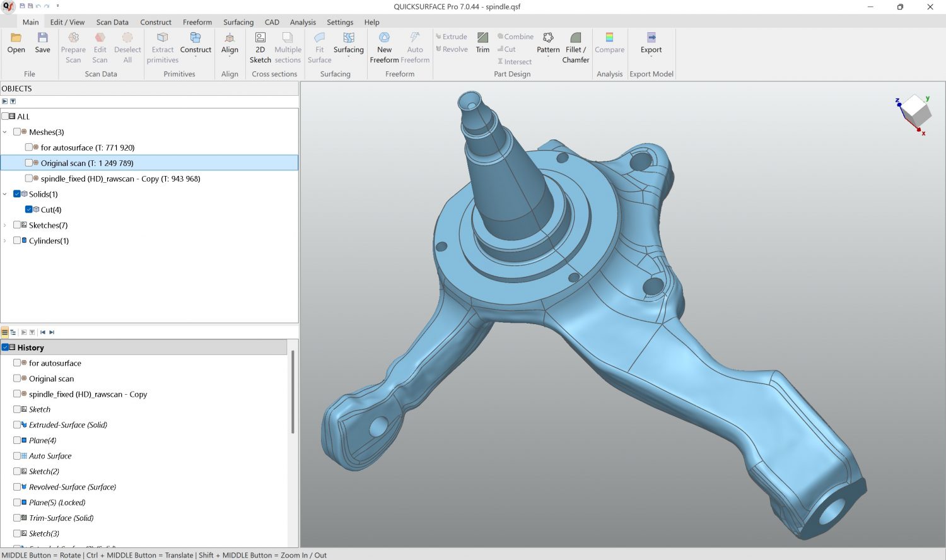The width and height of the screenshot is (946, 560).
Task: Switch to the Scan Data tab
Action: click(x=112, y=22)
